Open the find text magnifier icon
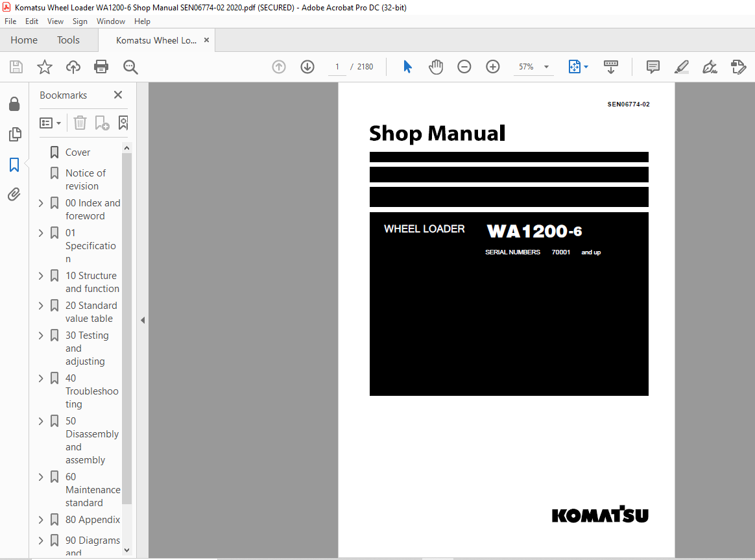Screen dimensions: 755x560 130,67
